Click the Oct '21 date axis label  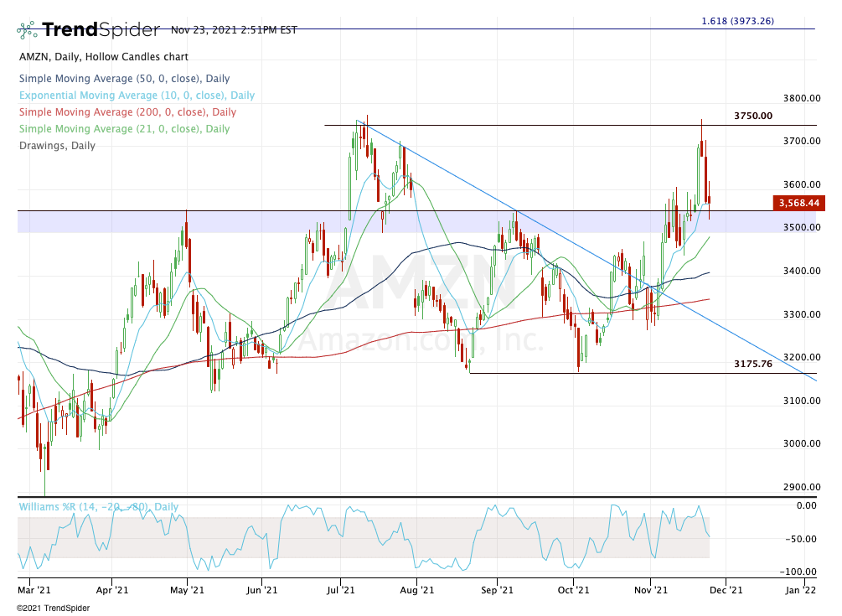pos(573,590)
